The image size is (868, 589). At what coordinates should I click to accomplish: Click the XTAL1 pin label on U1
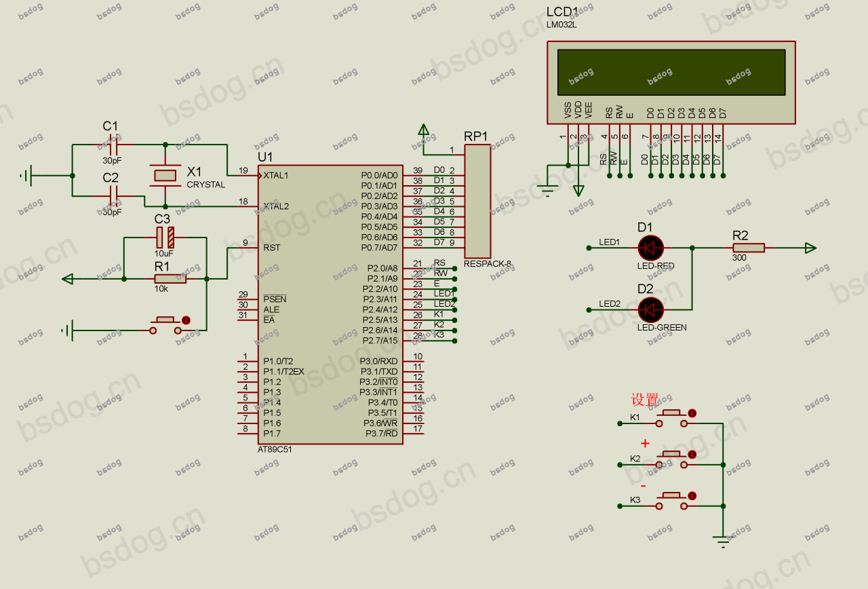point(276,175)
